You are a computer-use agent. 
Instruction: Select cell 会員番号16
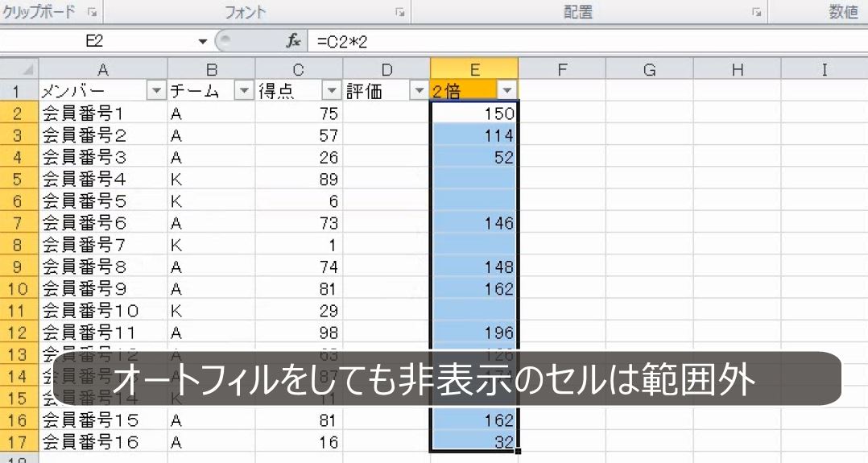103,441
